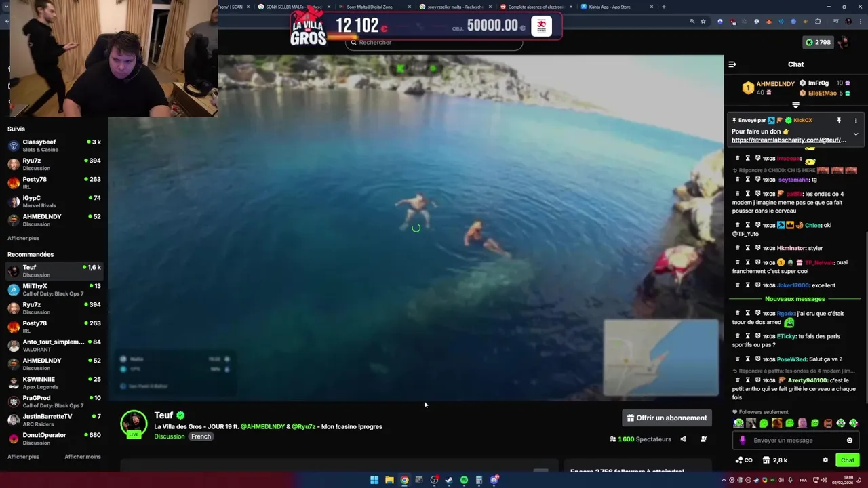Open PraGProd channel in recommendations
Screen dimensions: 868x488
pyautogui.click(x=54, y=401)
